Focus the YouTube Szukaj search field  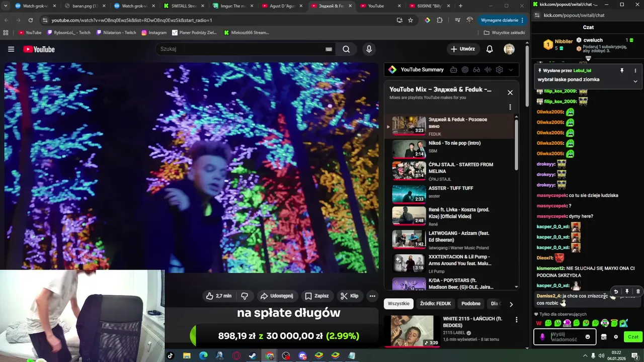click(242, 49)
